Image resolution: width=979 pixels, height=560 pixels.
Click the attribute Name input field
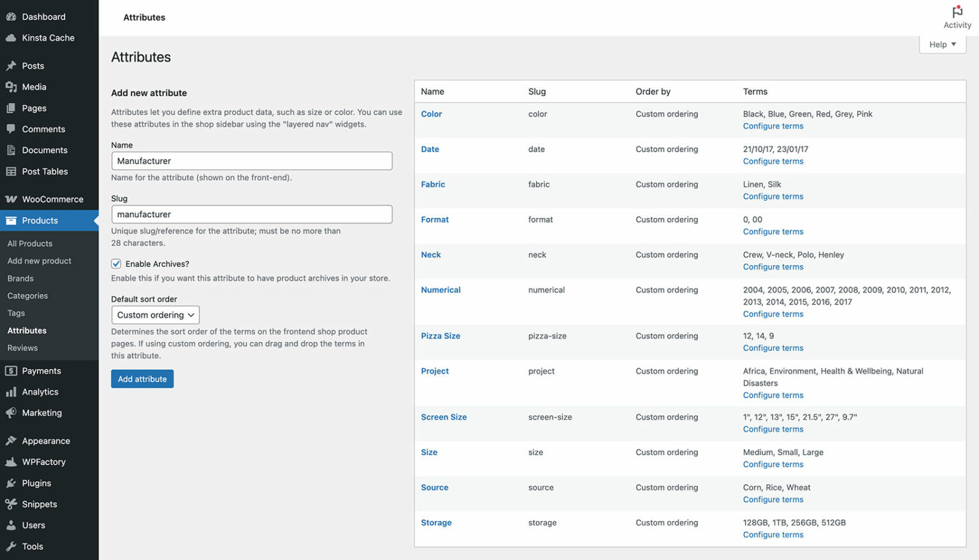coord(252,161)
